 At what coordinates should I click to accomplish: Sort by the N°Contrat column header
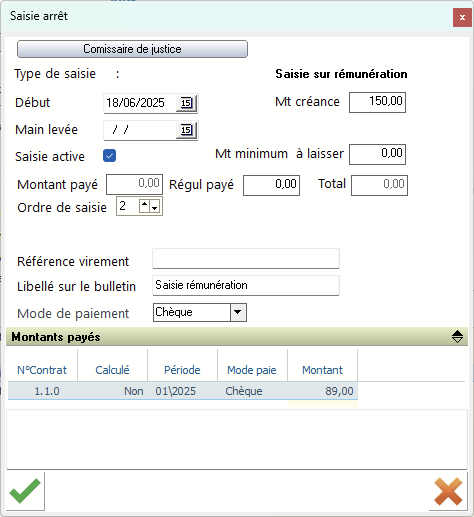pyautogui.click(x=42, y=370)
